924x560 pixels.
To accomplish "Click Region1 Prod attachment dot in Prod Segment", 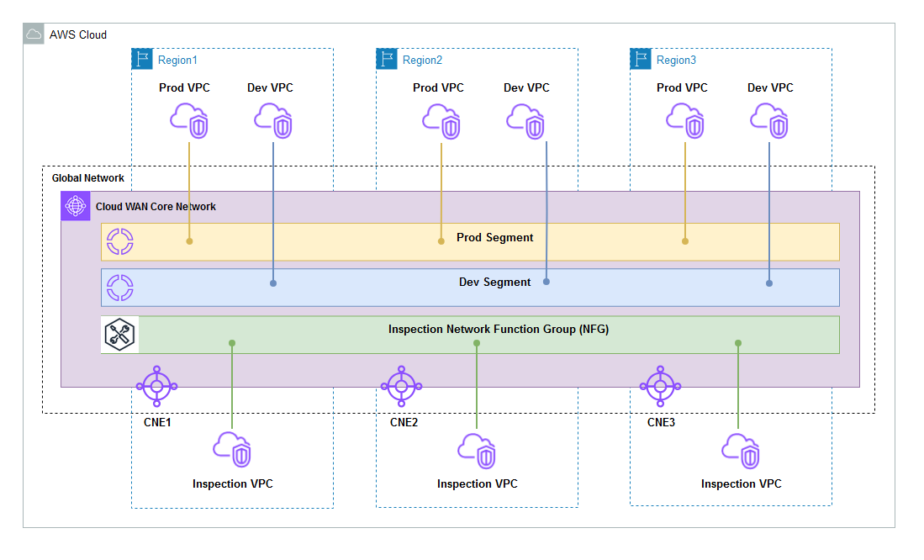I will tap(189, 241).
